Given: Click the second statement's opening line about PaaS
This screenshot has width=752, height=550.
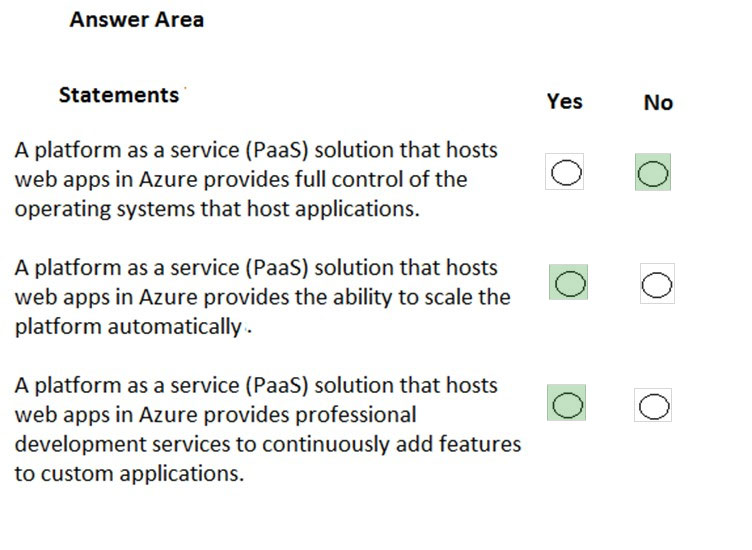Looking at the screenshot, I should (256, 268).
